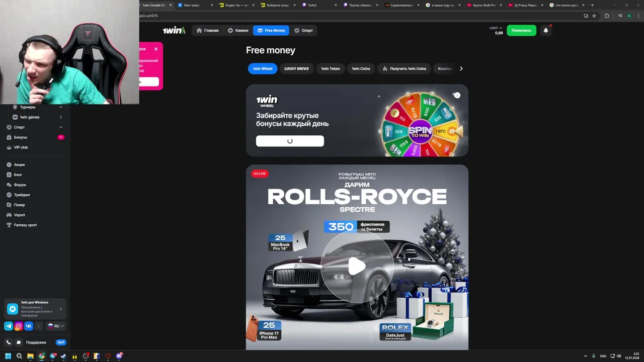Open File Explorer from taskbar
Screen dimensions: 644x362
point(30,356)
